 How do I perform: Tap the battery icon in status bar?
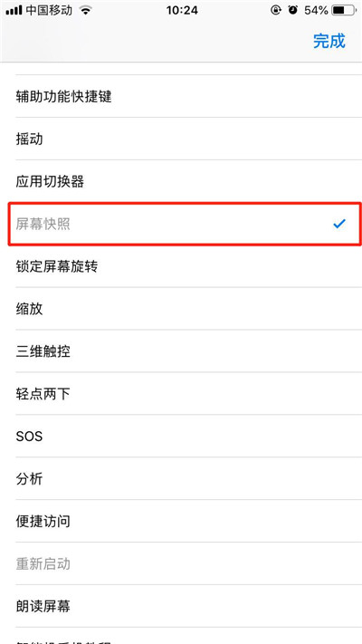point(344,10)
